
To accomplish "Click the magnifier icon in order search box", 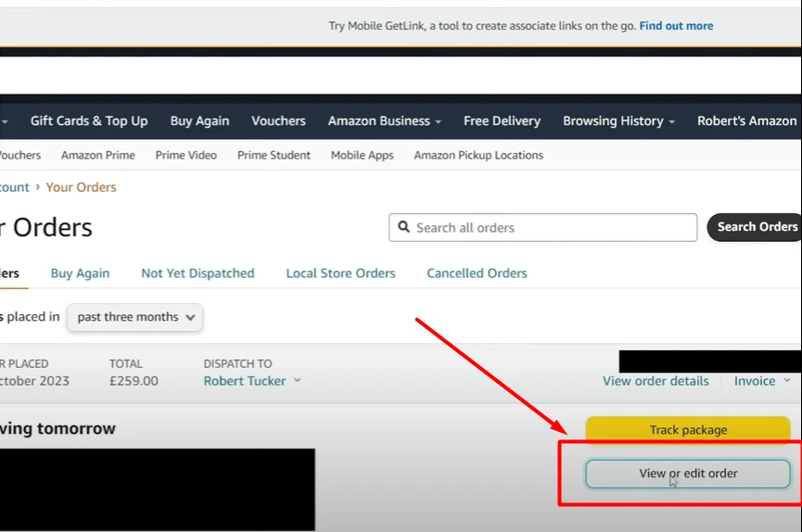I will coord(403,227).
